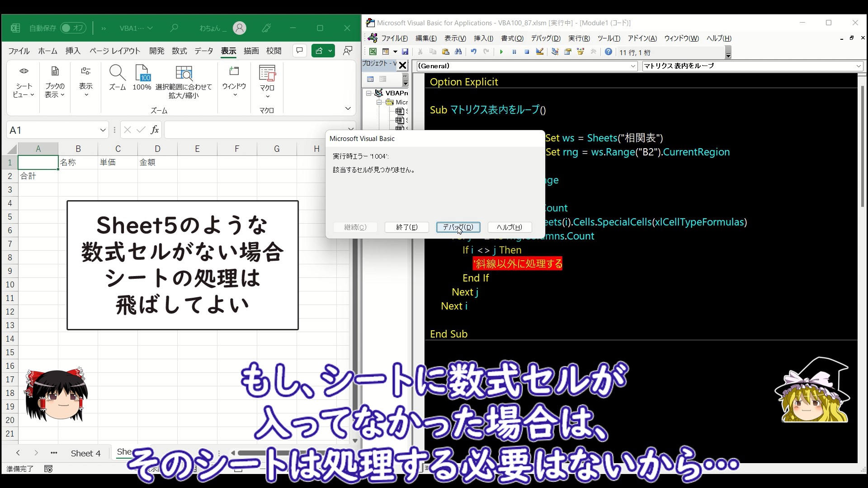Click the Sheet 4 worksheet tab

(85, 453)
